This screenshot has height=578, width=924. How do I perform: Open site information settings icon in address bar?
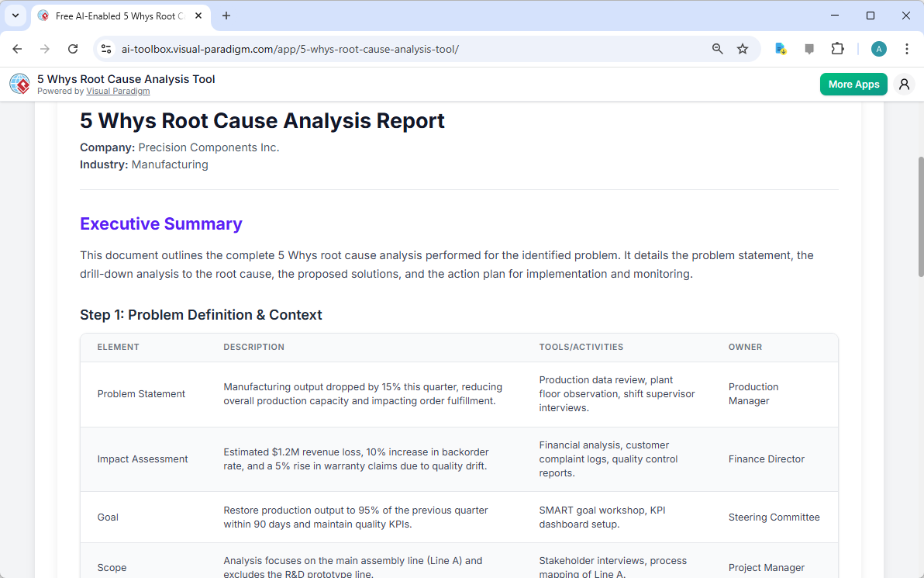(105, 48)
